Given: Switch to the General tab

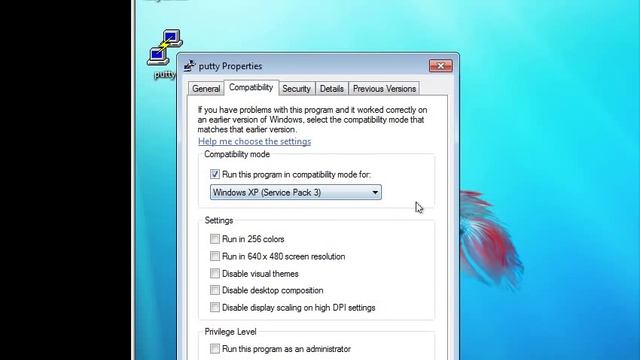Looking at the screenshot, I should pyautogui.click(x=206, y=89).
